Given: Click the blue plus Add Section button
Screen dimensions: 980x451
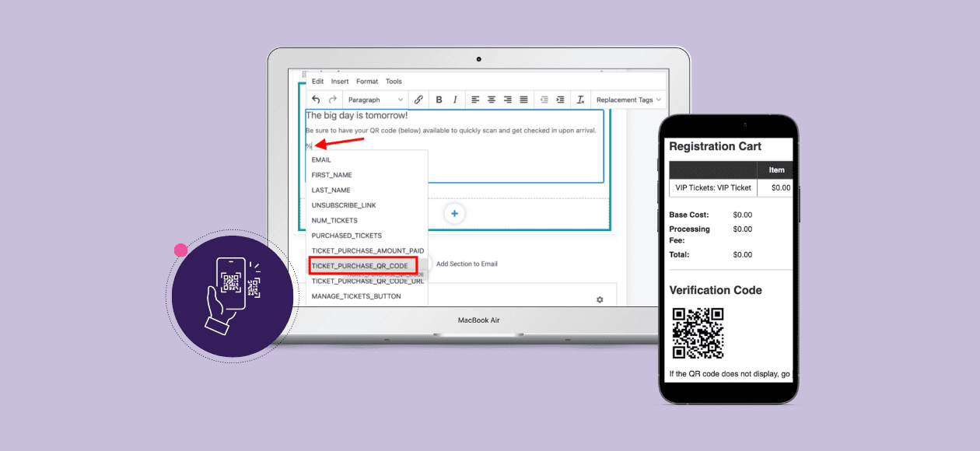Looking at the screenshot, I should 453,213.
